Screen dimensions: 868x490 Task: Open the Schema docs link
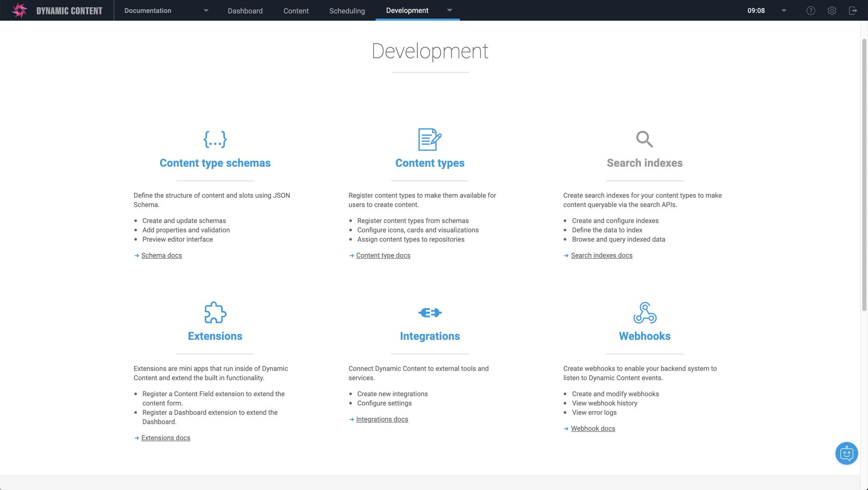point(161,255)
